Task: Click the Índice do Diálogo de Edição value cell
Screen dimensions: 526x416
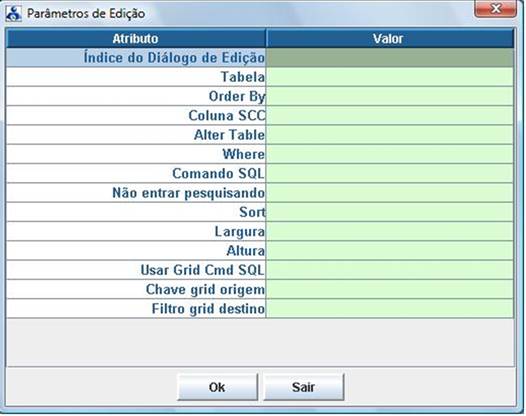Action: click(x=390, y=58)
